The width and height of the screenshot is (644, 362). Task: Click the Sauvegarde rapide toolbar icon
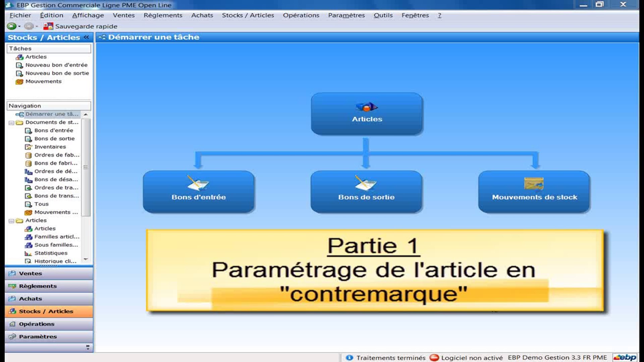click(x=48, y=26)
